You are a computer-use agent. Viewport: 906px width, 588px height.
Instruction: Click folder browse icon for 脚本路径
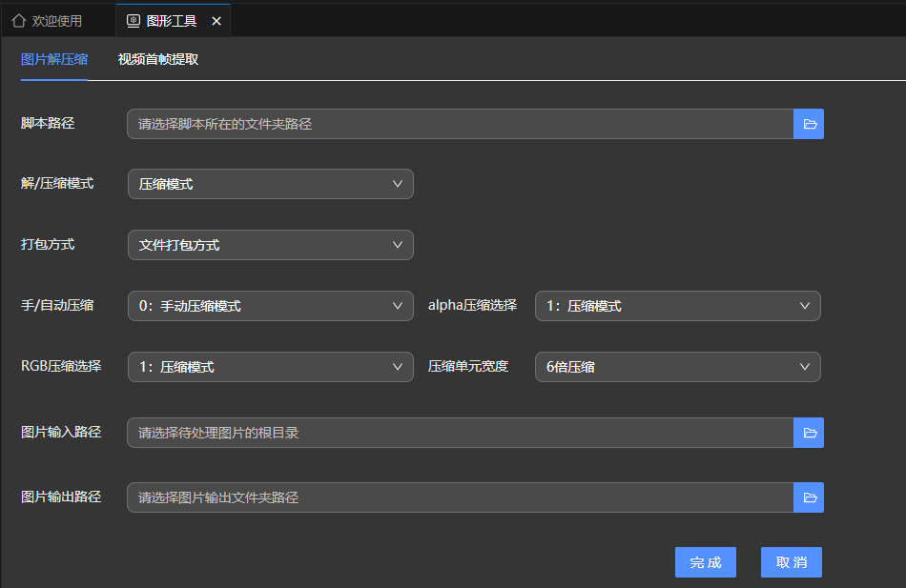pyautogui.click(x=809, y=124)
